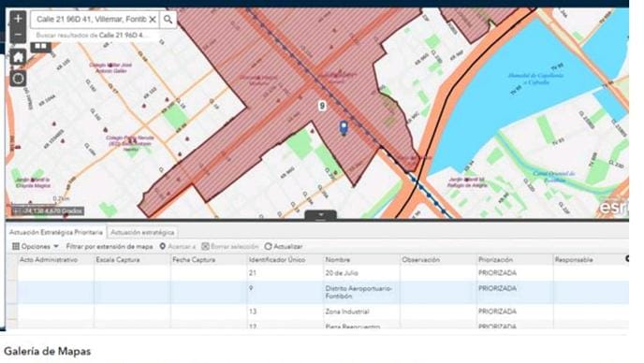The height and width of the screenshot is (363, 644).
Task: Sort by Fecha Captura column header
Action: pos(209,259)
